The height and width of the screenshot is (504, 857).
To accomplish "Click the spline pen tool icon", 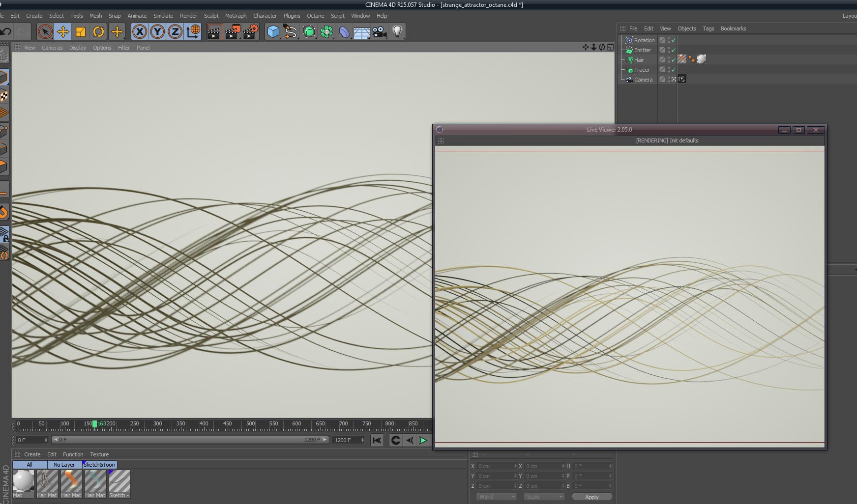I will 291,32.
